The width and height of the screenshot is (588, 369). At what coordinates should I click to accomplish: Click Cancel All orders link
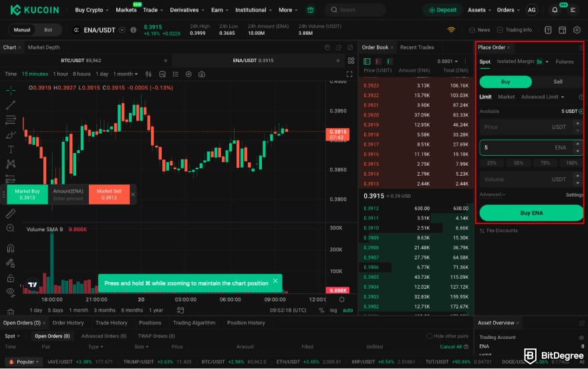pyautogui.click(x=450, y=346)
